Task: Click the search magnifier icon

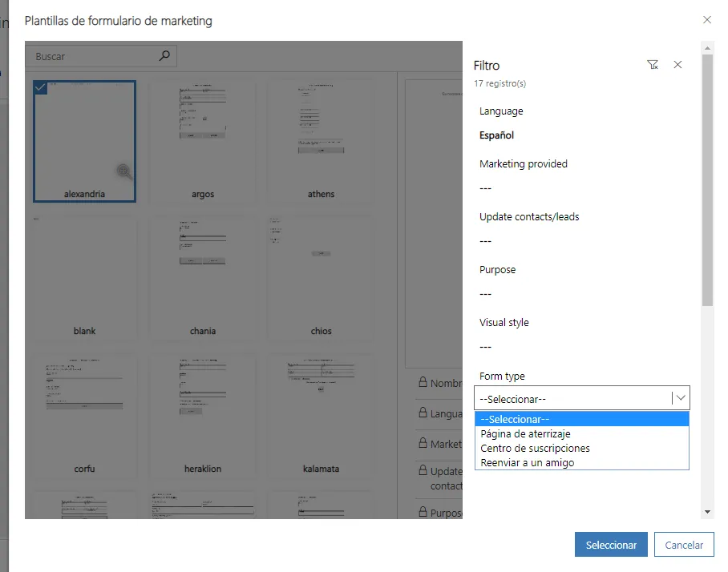Action: point(164,55)
